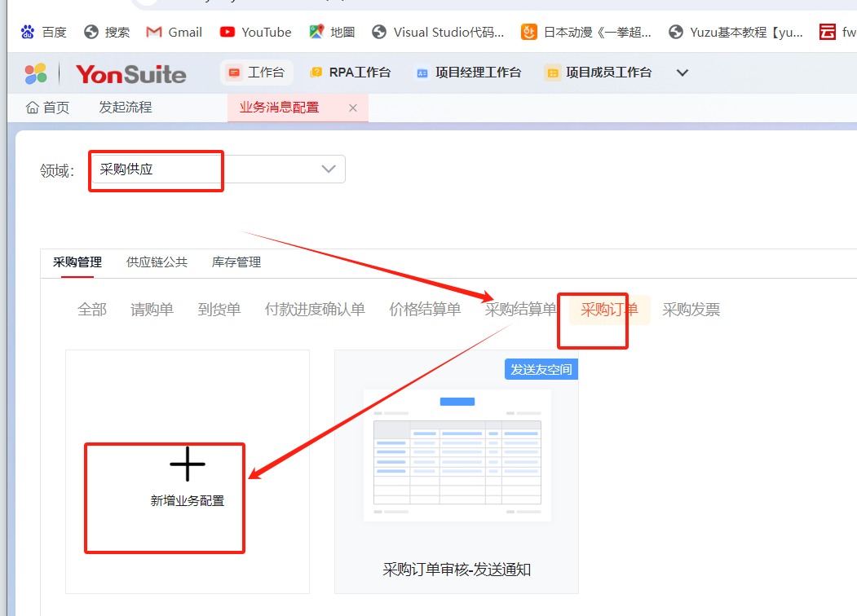The image size is (857, 616).
Task: Open the YouTube bookmark
Action: click(x=255, y=32)
